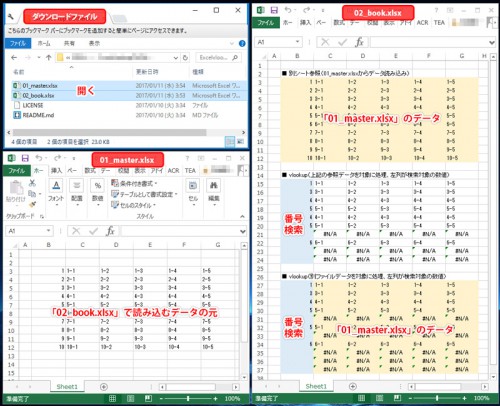Image resolution: width=500 pixels, height=406 pixels.
Task: Select Sheet1 tab in 01_master.xlsx
Action: (67, 387)
